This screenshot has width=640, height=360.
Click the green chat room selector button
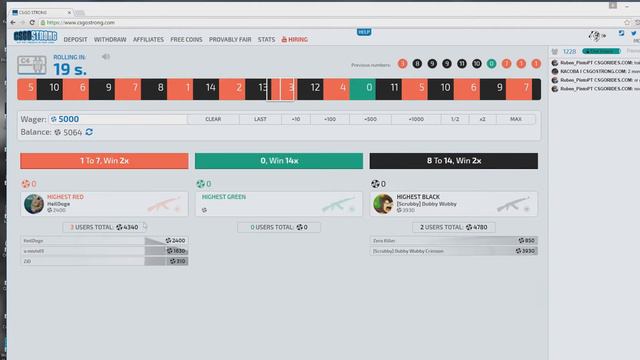point(601,51)
